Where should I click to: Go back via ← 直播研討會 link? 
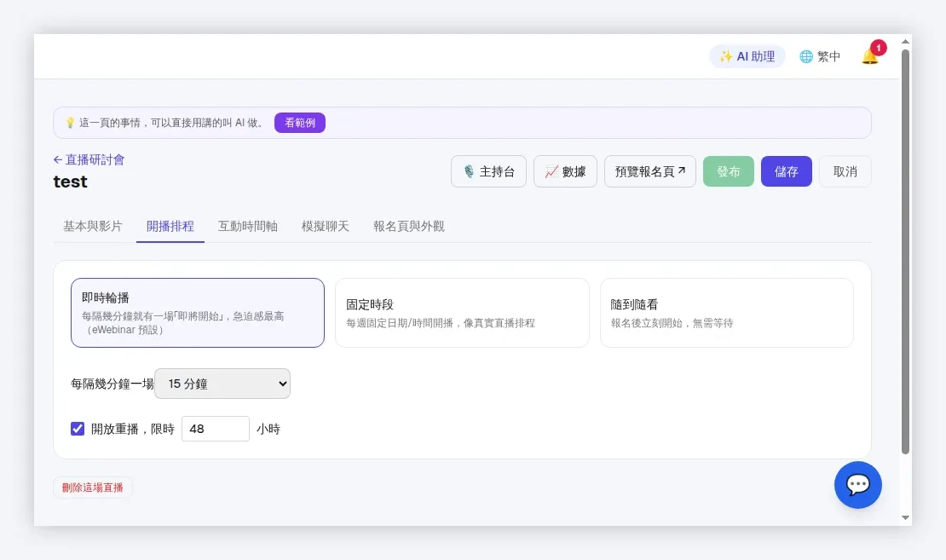[89, 159]
